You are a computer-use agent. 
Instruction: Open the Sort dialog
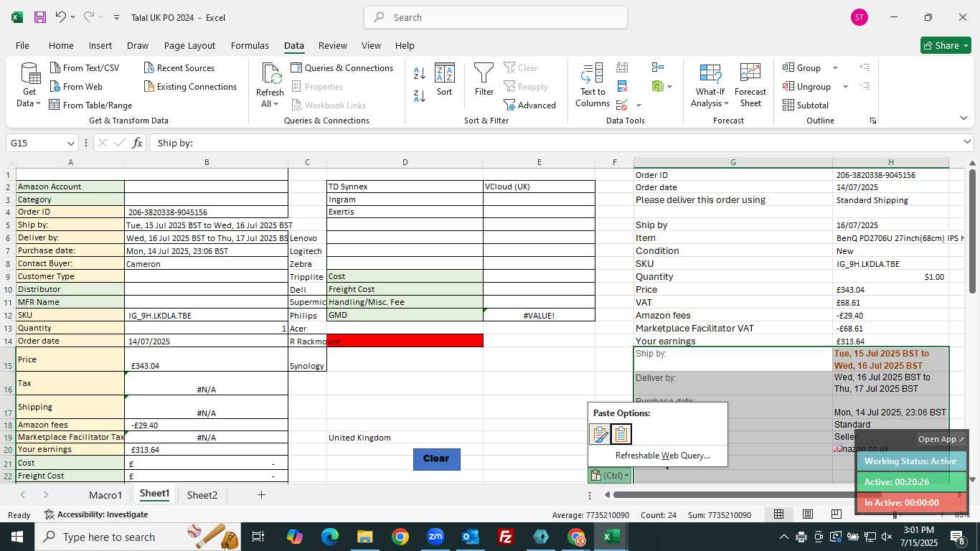click(x=445, y=80)
